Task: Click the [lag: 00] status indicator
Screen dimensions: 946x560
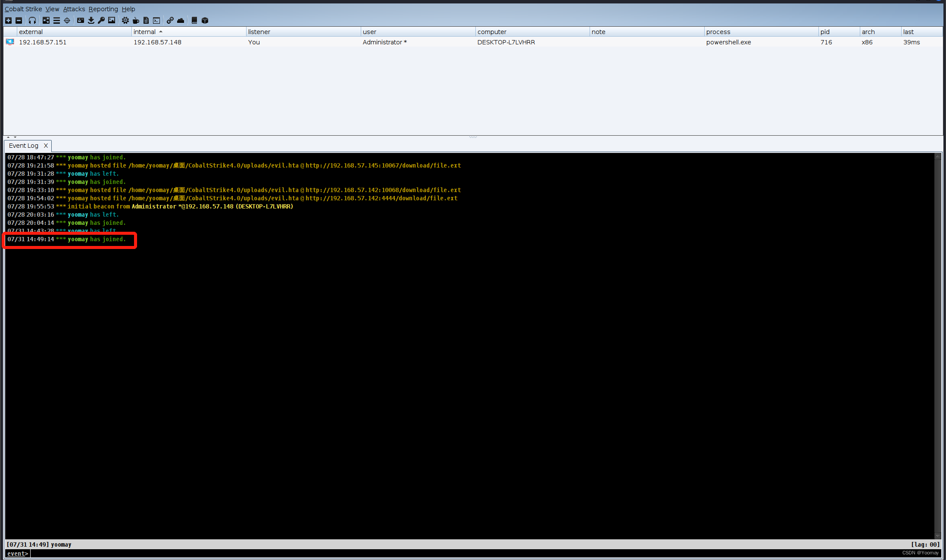Action: click(x=925, y=544)
